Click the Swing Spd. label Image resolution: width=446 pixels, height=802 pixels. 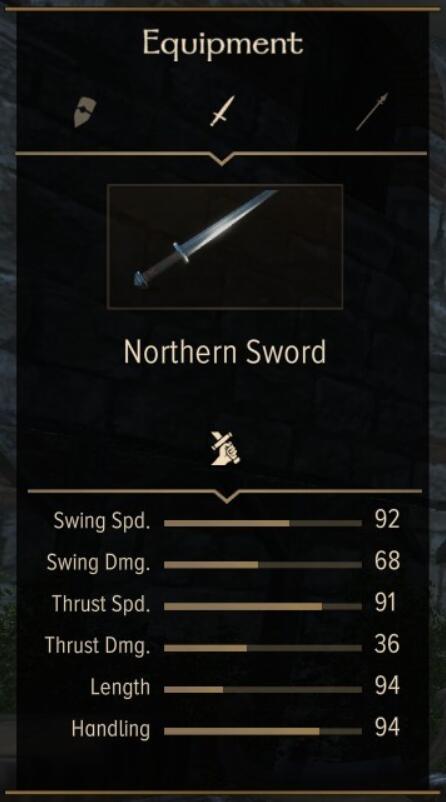pos(102,522)
